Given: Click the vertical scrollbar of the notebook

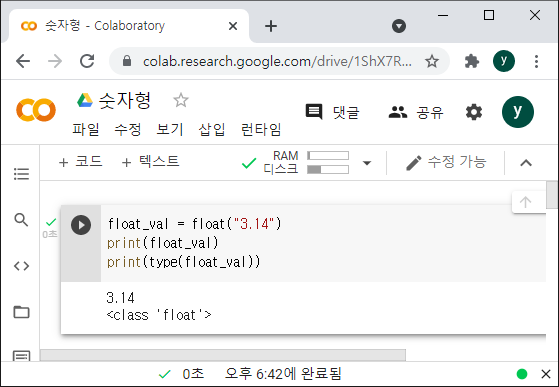Looking at the screenshot, I should pyautogui.click(x=552, y=195).
